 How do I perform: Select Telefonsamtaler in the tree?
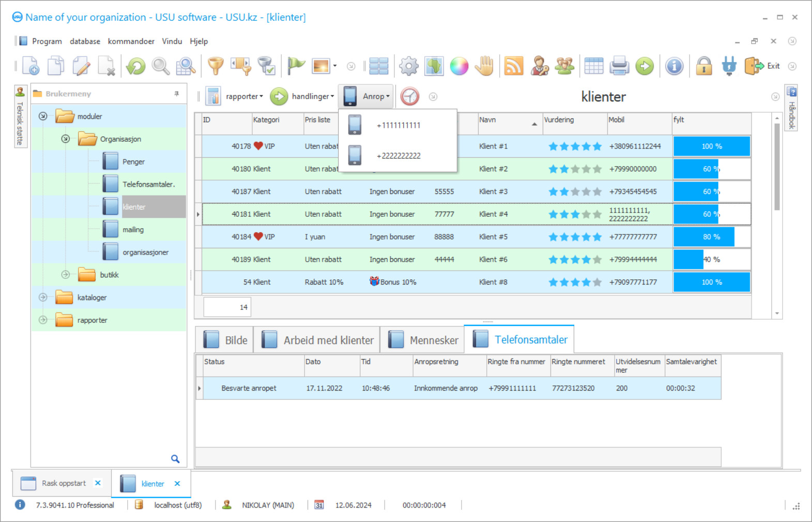coord(148,184)
